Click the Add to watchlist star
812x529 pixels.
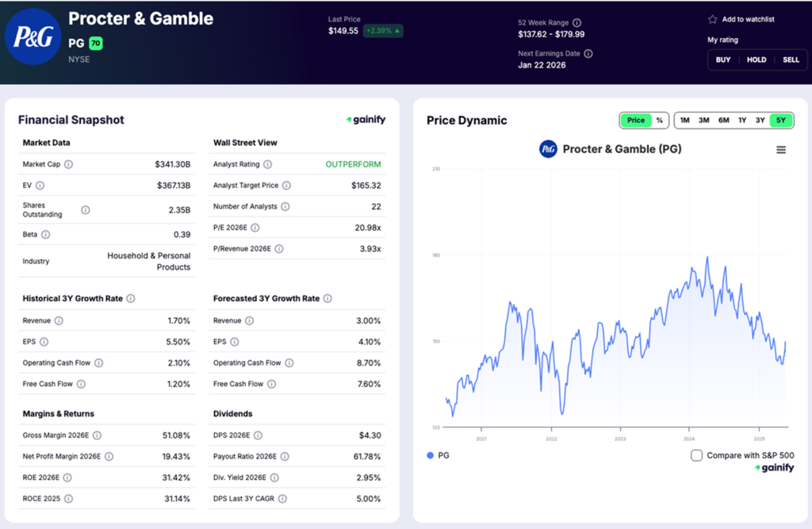point(712,19)
